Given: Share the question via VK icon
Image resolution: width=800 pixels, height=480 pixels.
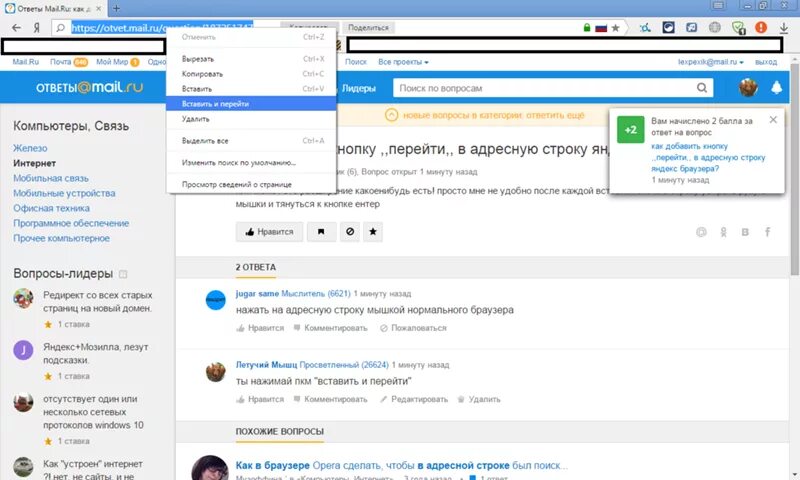Looking at the screenshot, I should click(x=745, y=232).
